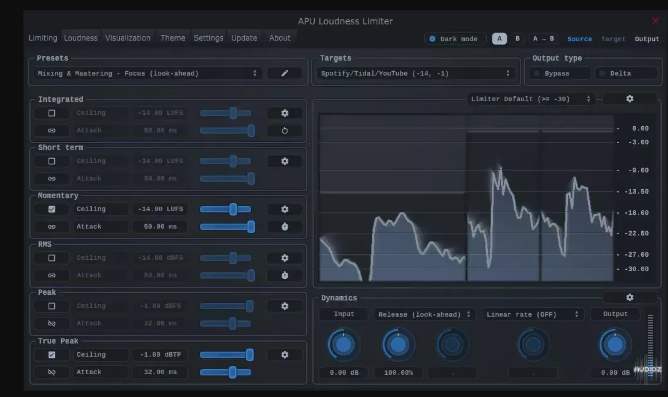Toggle Short term attack link icon
This screenshot has height=397, width=668.
[x=52, y=178]
